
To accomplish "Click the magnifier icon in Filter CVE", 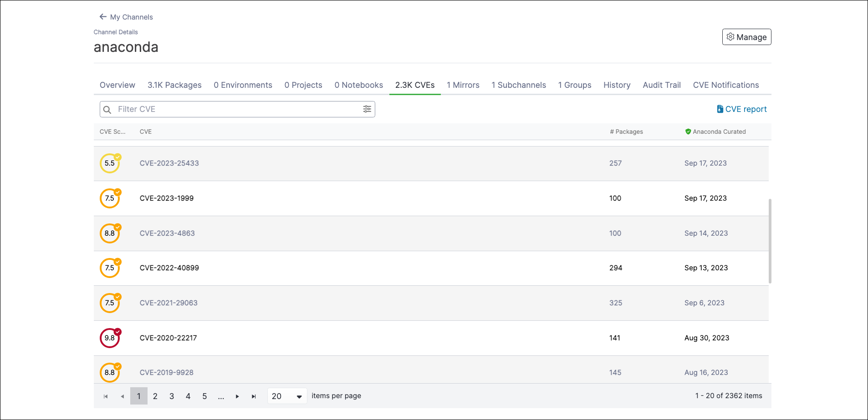I will click(107, 110).
